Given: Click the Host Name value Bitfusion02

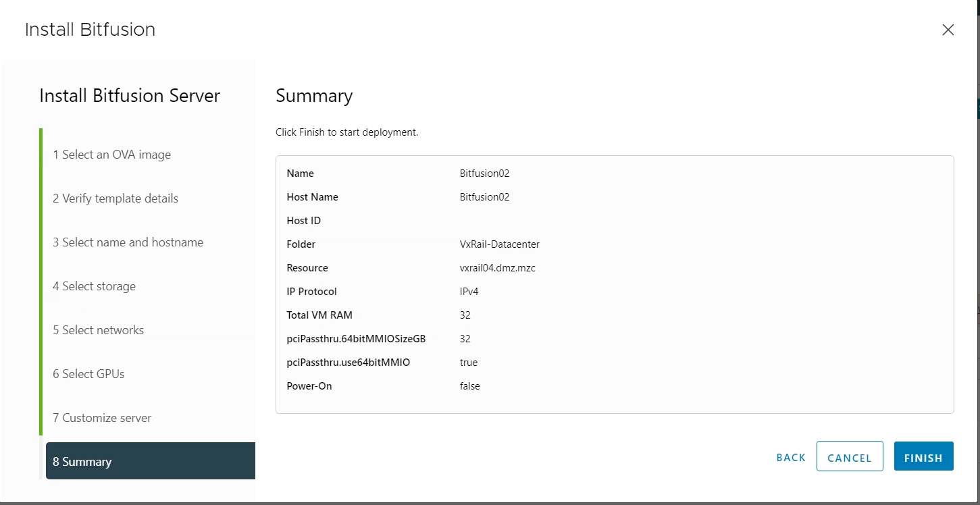Looking at the screenshot, I should (x=484, y=197).
